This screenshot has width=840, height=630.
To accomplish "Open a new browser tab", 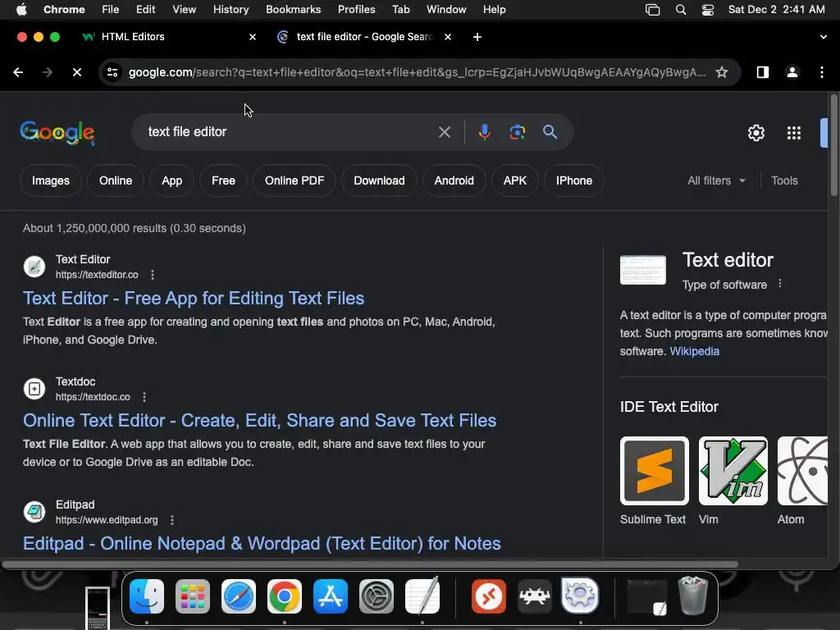I will [x=477, y=37].
